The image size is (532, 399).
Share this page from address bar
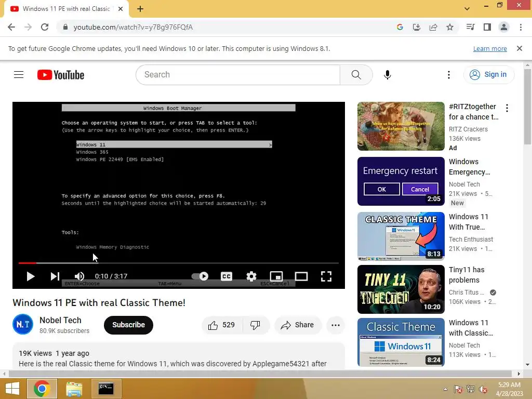click(433, 27)
